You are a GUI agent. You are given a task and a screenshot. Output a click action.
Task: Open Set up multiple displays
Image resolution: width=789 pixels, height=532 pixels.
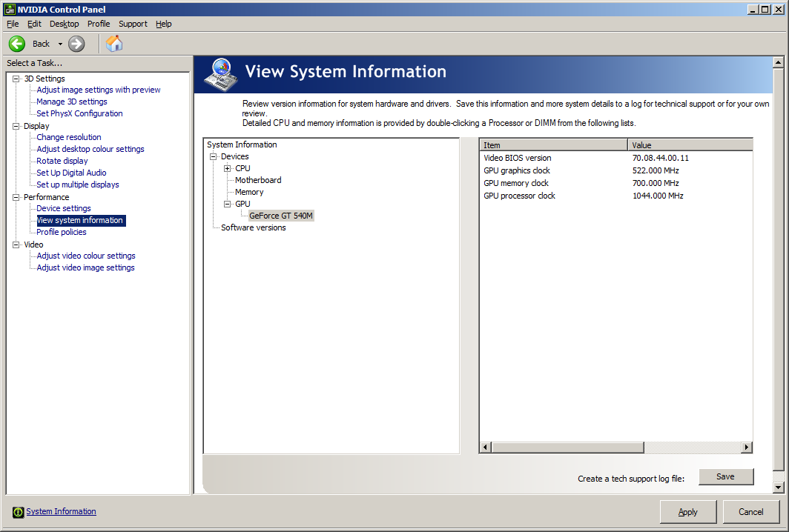78,184
